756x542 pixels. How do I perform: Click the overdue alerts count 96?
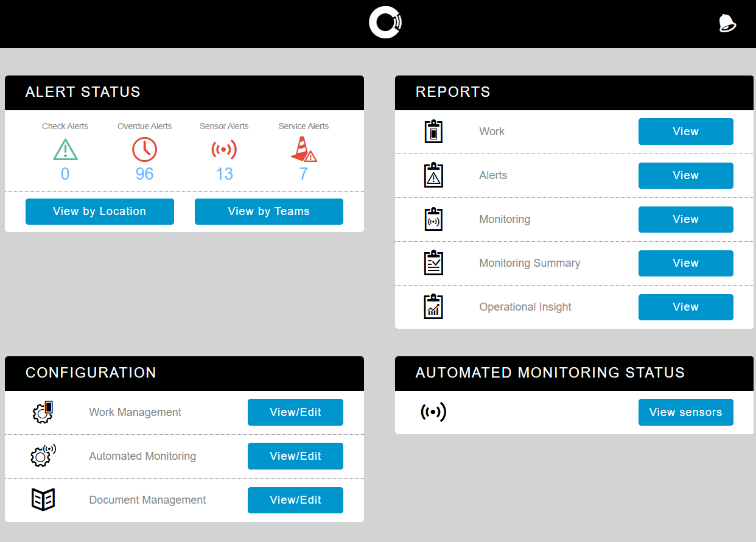coord(144,174)
